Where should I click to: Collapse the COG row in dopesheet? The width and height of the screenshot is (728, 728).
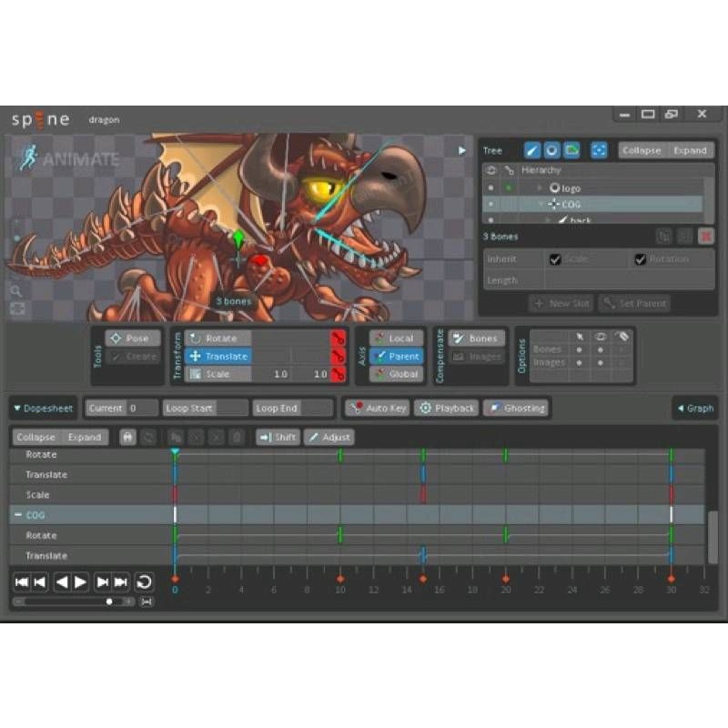pyautogui.click(x=17, y=515)
